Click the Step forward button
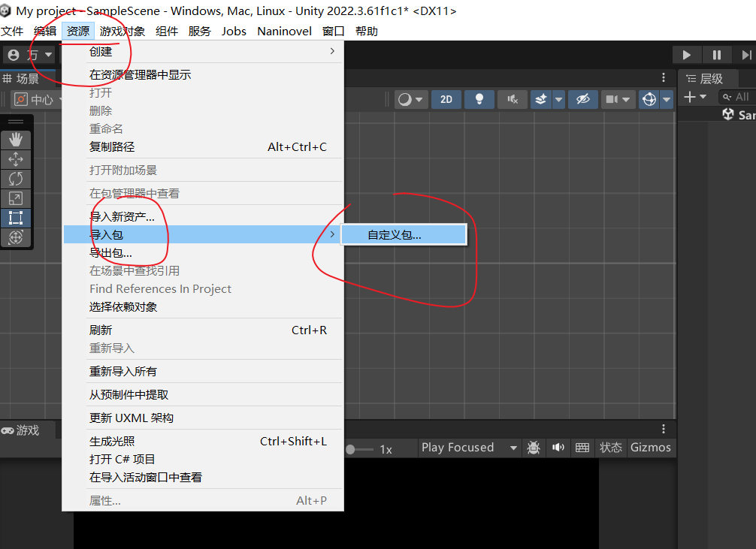 point(745,55)
